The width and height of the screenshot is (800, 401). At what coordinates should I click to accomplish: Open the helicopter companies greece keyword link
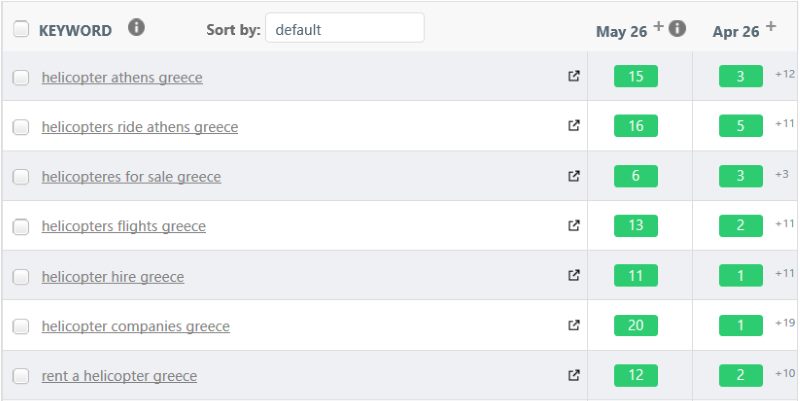pyautogui.click(x=136, y=327)
